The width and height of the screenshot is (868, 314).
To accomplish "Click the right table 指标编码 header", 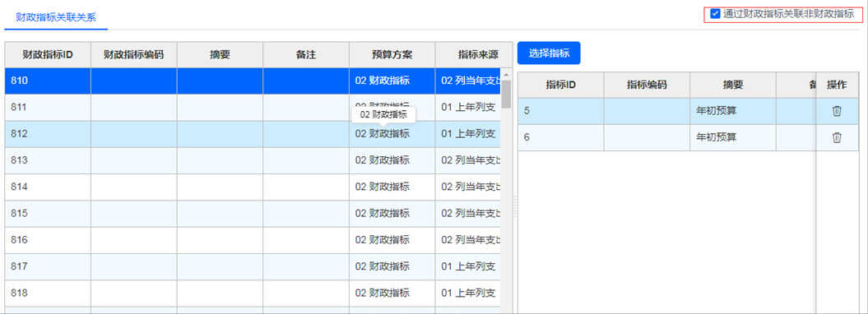I will [x=647, y=85].
